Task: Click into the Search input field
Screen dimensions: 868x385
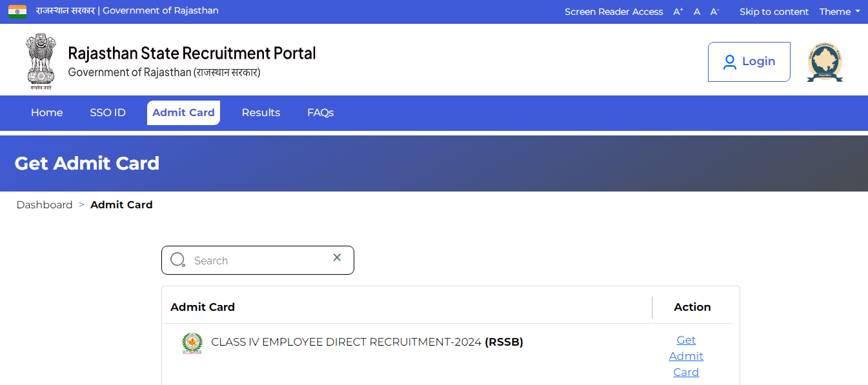Action: [257, 260]
